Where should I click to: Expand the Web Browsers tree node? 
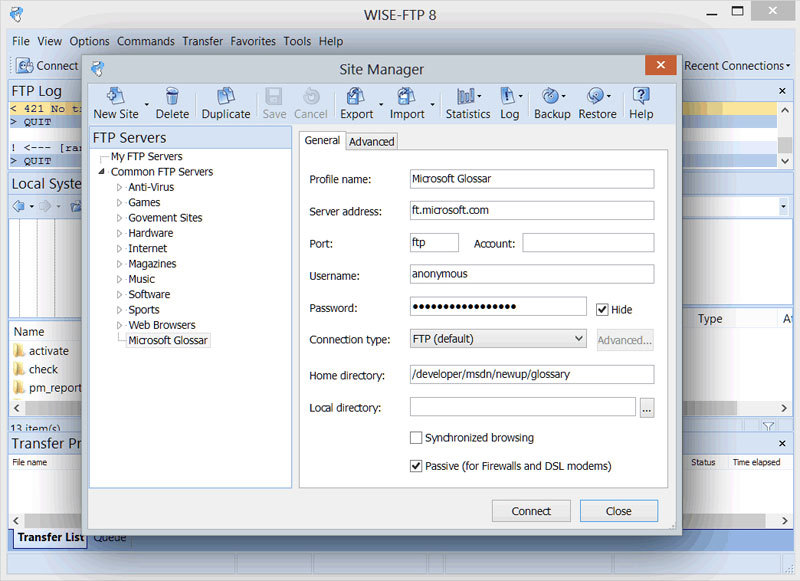(119, 325)
